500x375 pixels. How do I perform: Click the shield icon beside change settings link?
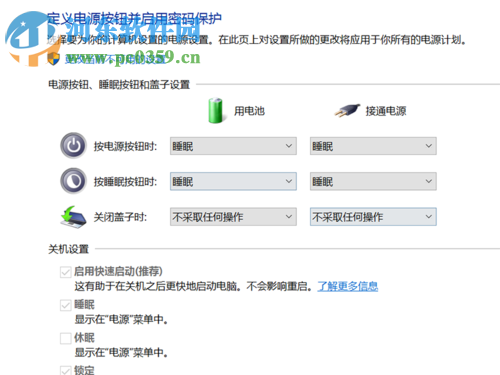click(53, 59)
